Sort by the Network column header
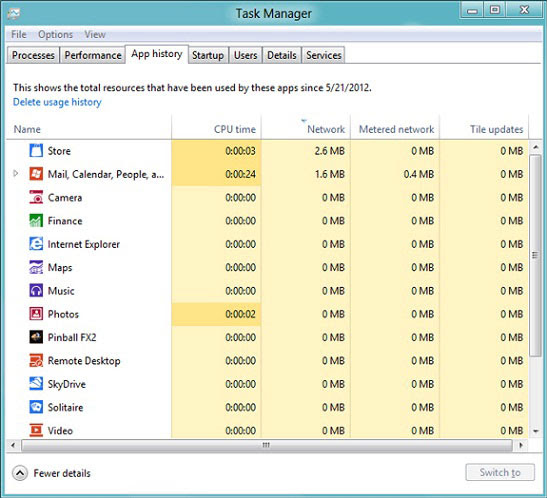 click(x=326, y=129)
